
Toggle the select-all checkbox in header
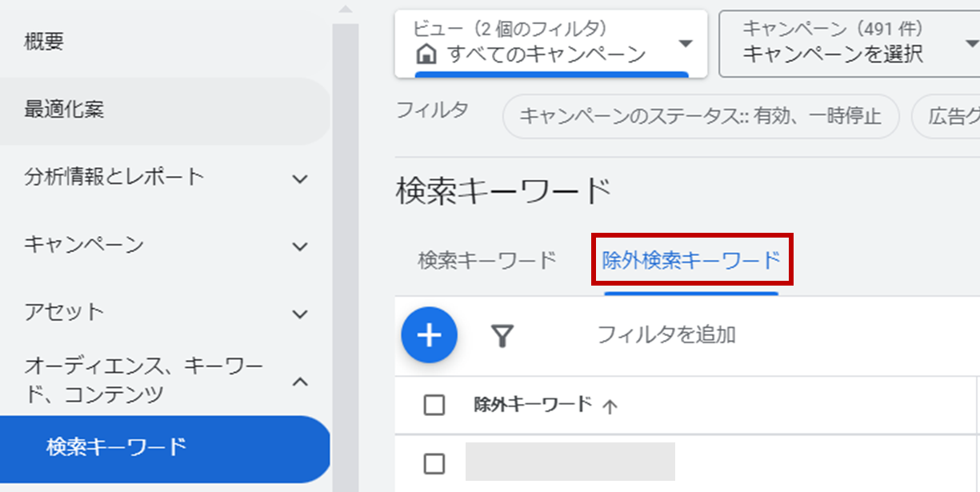pos(434,406)
